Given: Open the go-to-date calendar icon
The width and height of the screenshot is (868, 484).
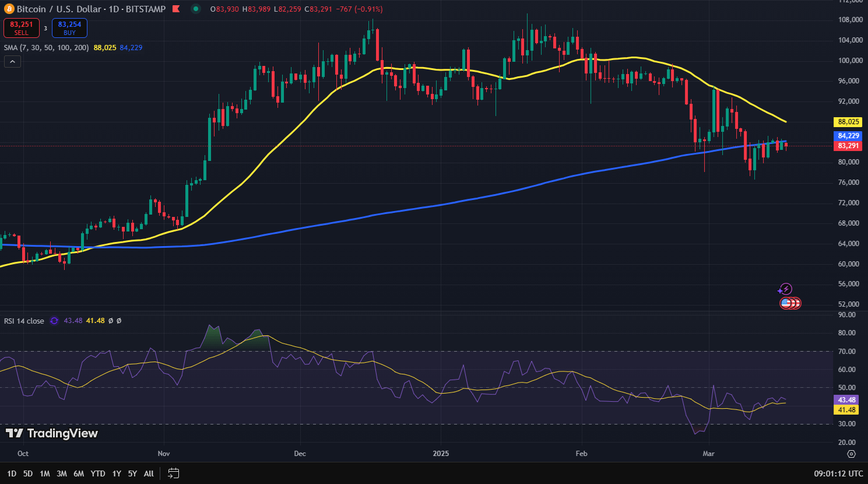Looking at the screenshot, I should [x=173, y=474].
